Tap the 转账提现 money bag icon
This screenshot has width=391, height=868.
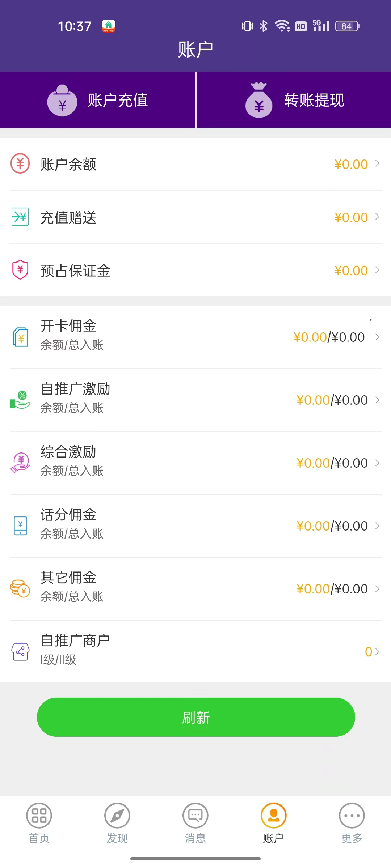[x=259, y=101]
